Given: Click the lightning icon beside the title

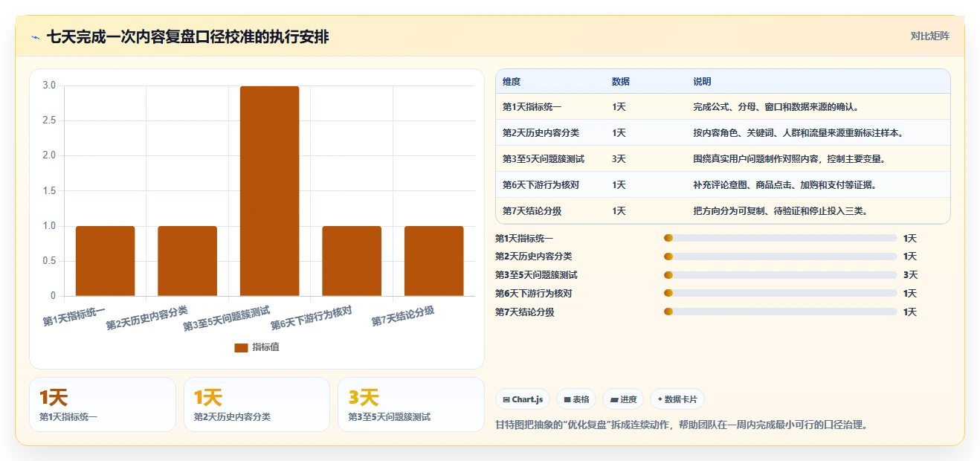Looking at the screenshot, I should pos(36,37).
